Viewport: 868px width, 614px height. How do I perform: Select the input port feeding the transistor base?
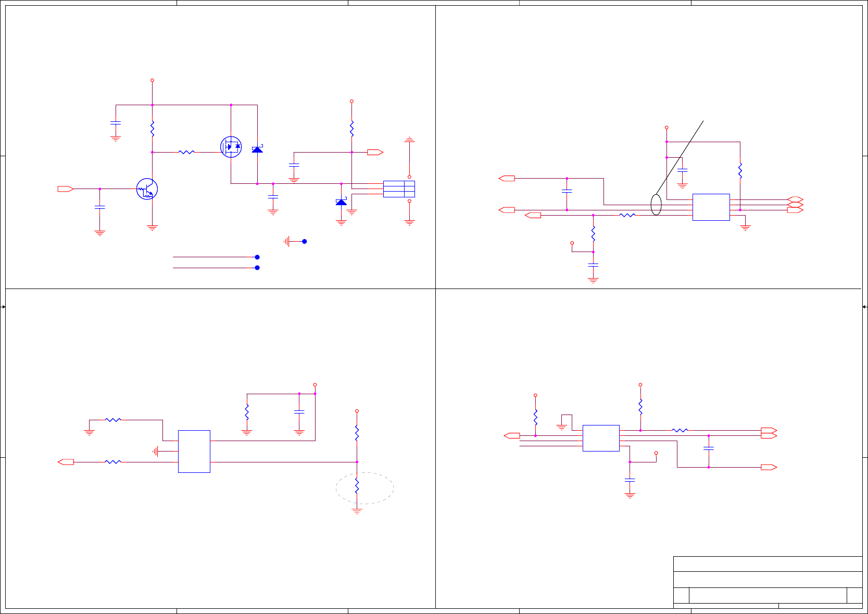(x=66, y=189)
